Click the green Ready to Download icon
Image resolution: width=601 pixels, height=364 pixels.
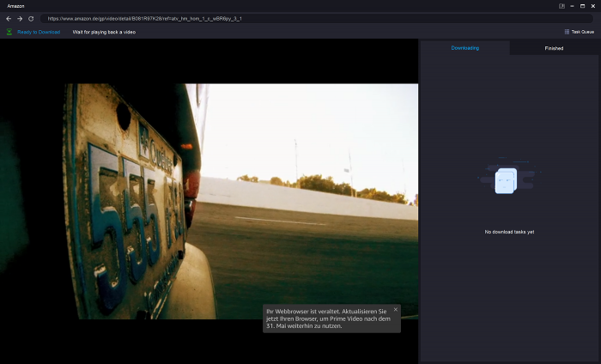coord(9,32)
